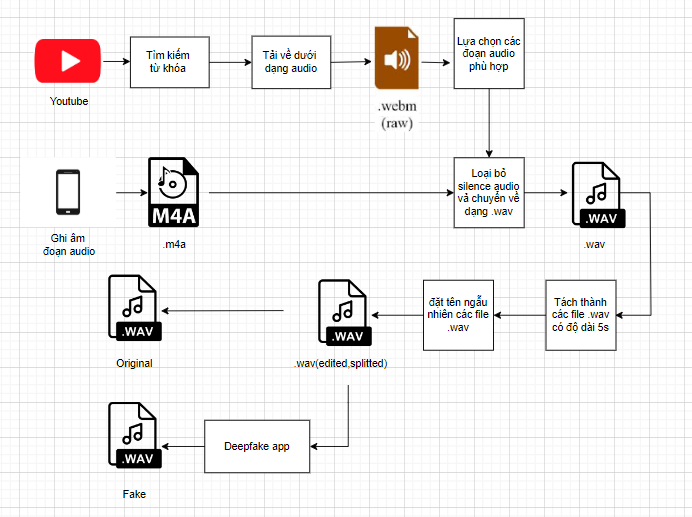The image size is (692, 517).
Task: Click the "đặt tên ngẫu nhiên" box
Action: point(458,314)
